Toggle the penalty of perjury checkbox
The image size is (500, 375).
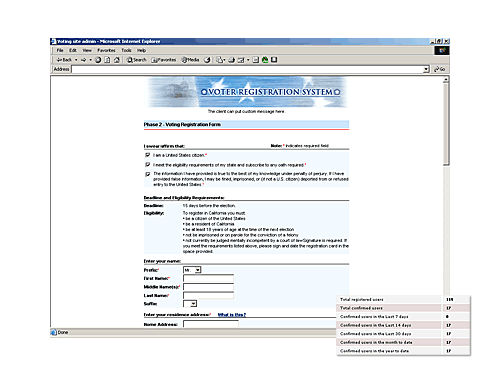pyautogui.click(x=148, y=174)
